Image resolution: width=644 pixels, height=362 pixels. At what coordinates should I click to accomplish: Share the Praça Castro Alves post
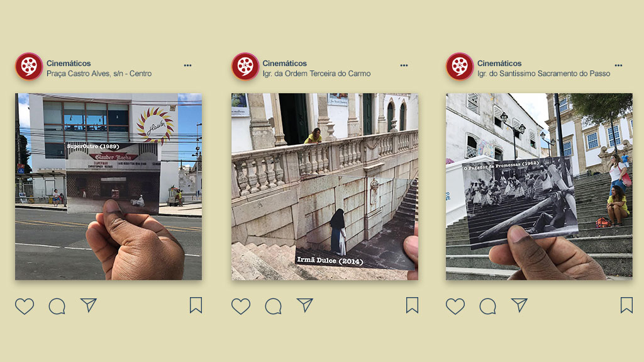(89, 305)
